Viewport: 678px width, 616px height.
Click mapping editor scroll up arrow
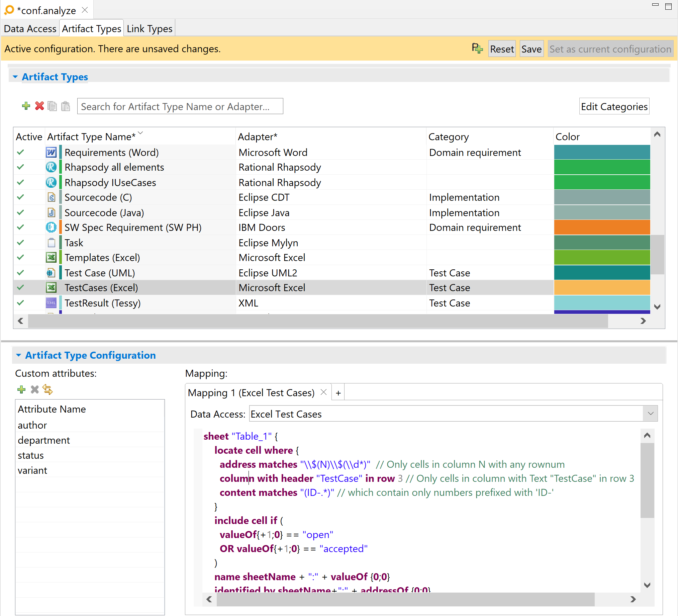(647, 435)
